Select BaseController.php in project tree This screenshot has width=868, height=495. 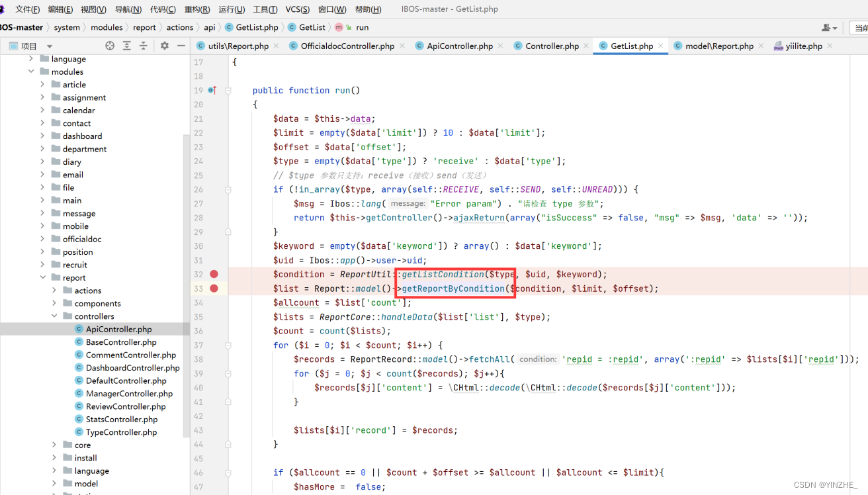[x=121, y=342]
